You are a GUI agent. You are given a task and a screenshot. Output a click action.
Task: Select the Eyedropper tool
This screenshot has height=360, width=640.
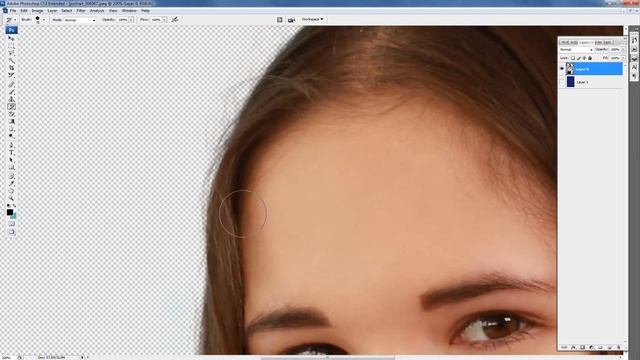11,183
